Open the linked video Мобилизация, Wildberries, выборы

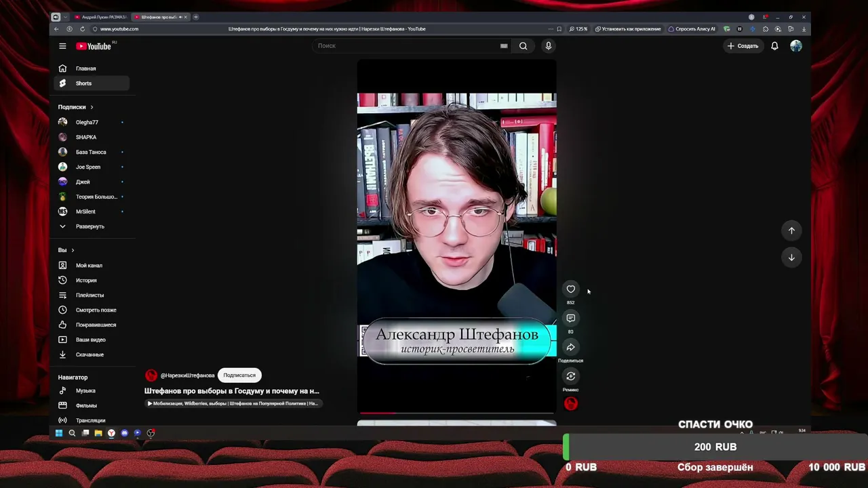[x=233, y=404]
